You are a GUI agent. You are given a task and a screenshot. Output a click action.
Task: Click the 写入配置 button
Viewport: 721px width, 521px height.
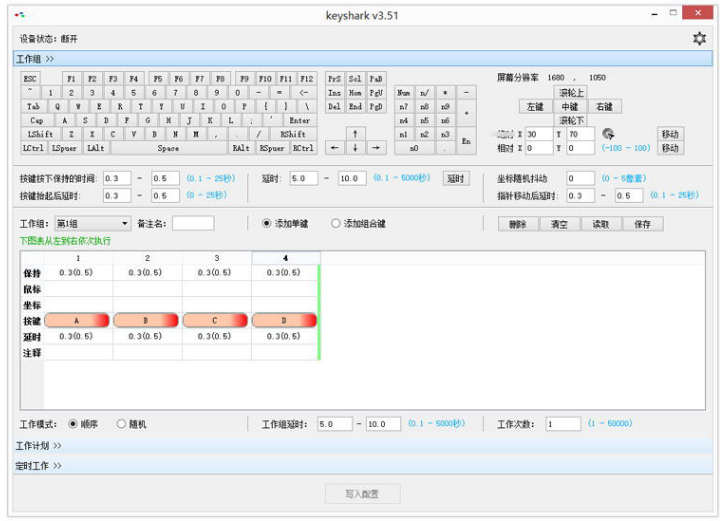click(x=362, y=494)
